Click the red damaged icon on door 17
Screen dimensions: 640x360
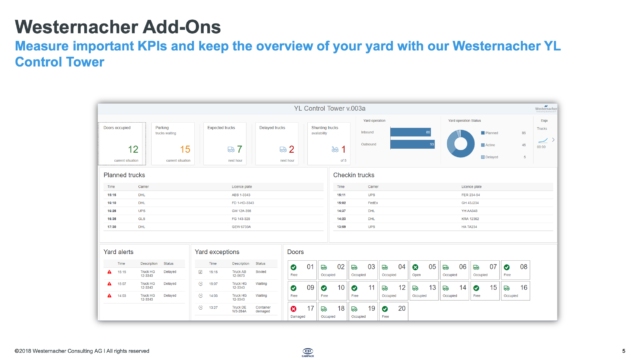(293, 309)
